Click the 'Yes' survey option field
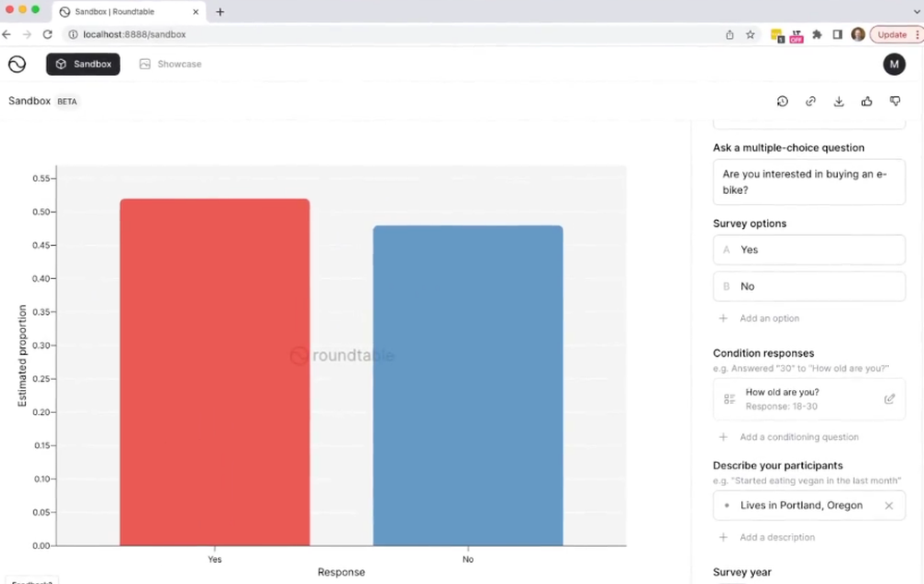Viewport: 924px width, 584px height. tap(809, 249)
